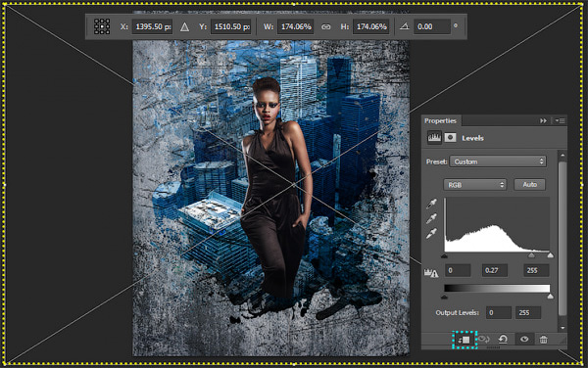Toggle layer visibility eye icon
This screenshot has height=368, width=588.
(524, 340)
